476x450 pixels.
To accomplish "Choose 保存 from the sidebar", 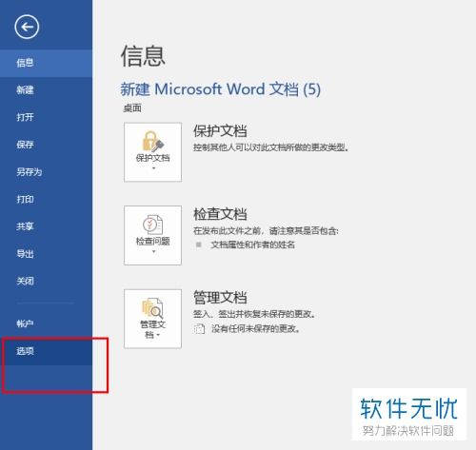I will tap(46, 145).
